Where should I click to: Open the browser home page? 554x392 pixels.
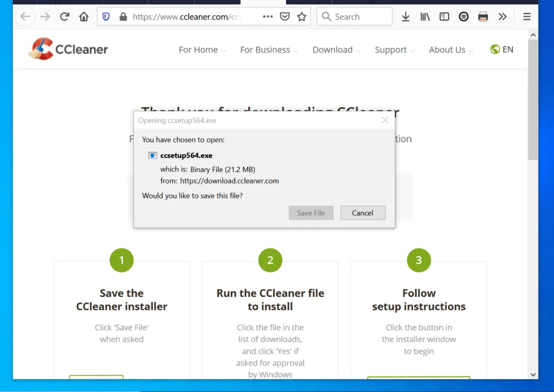coord(83,16)
